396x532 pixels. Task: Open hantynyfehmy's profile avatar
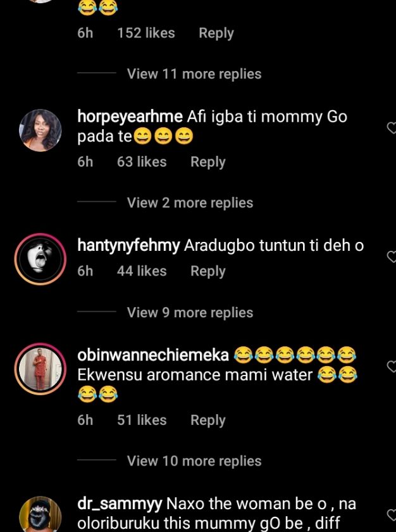[x=40, y=258]
